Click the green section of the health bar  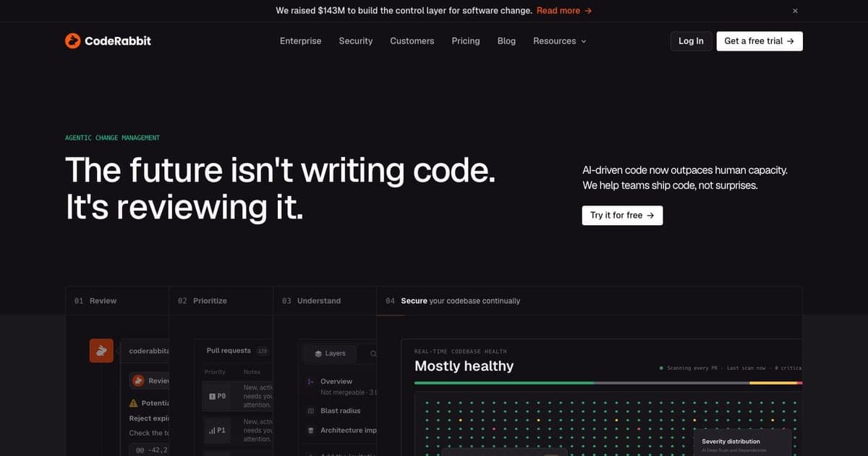pyautogui.click(x=504, y=383)
